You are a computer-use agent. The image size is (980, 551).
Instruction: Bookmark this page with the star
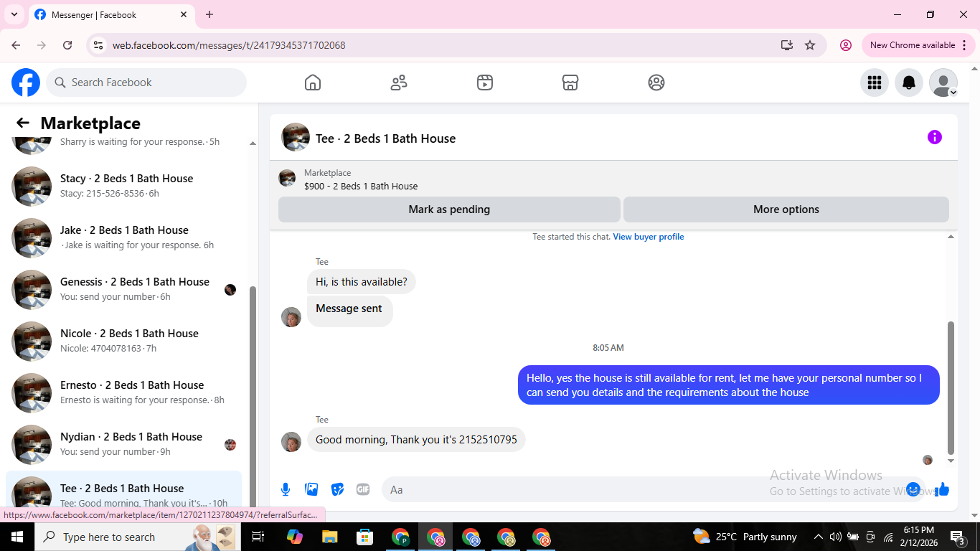pos(810,45)
